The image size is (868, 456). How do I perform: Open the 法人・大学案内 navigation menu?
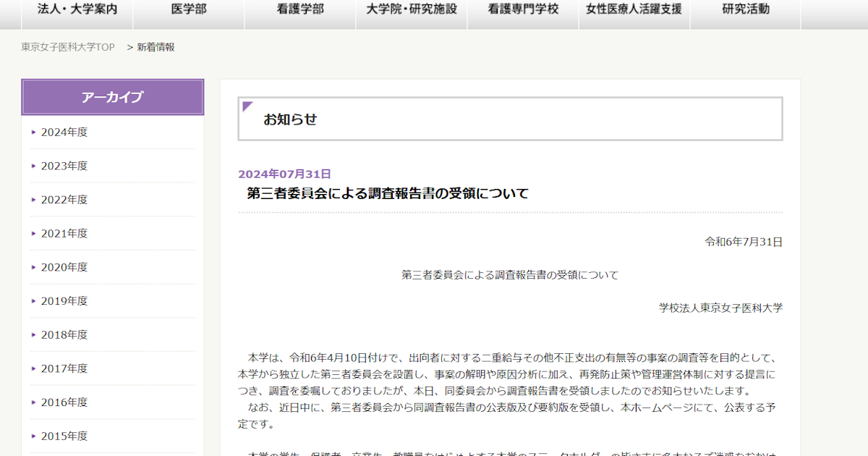click(77, 9)
